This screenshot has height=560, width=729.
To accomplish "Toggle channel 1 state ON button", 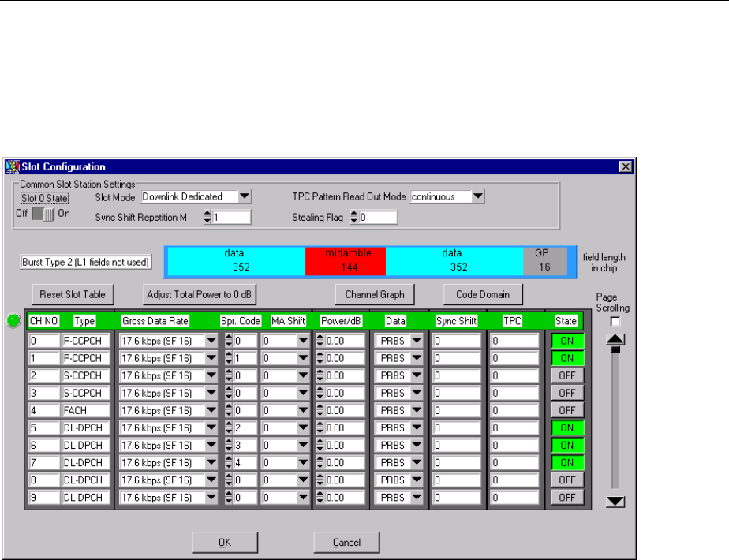I will [567, 358].
